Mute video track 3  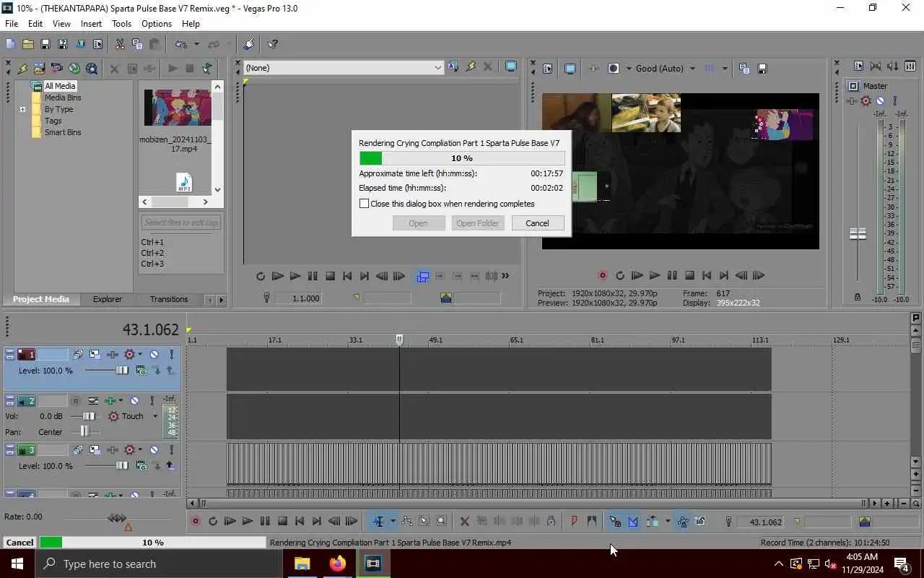point(154,449)
